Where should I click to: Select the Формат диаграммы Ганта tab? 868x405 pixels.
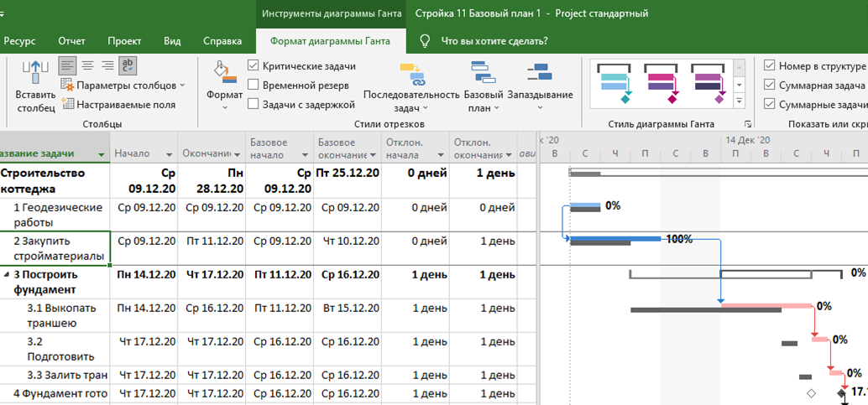click(x=330, y=41)
